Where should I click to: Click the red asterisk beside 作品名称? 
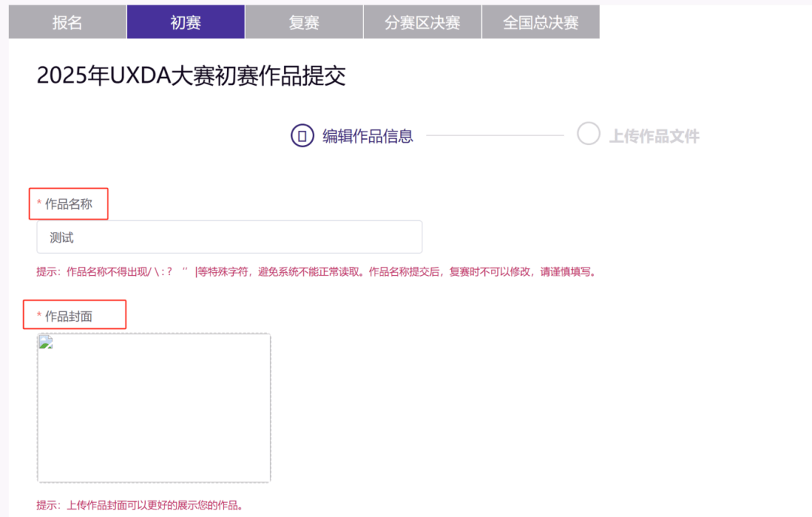39,204
